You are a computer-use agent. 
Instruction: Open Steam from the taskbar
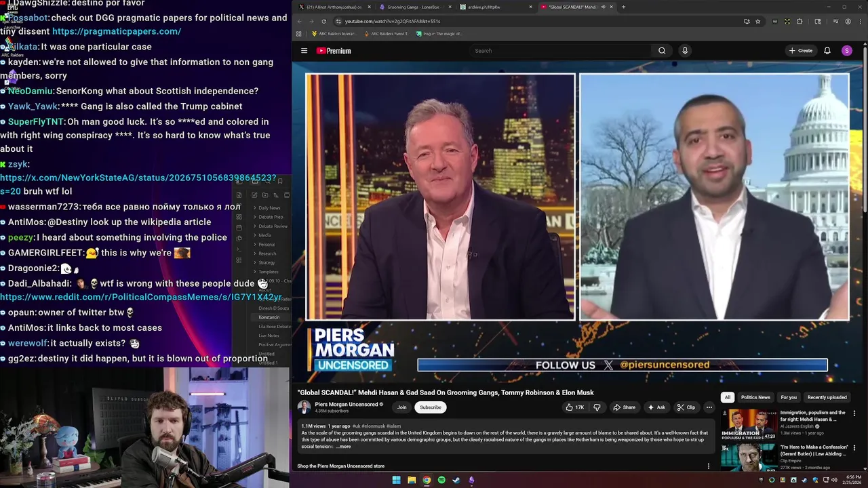[456, 480]
